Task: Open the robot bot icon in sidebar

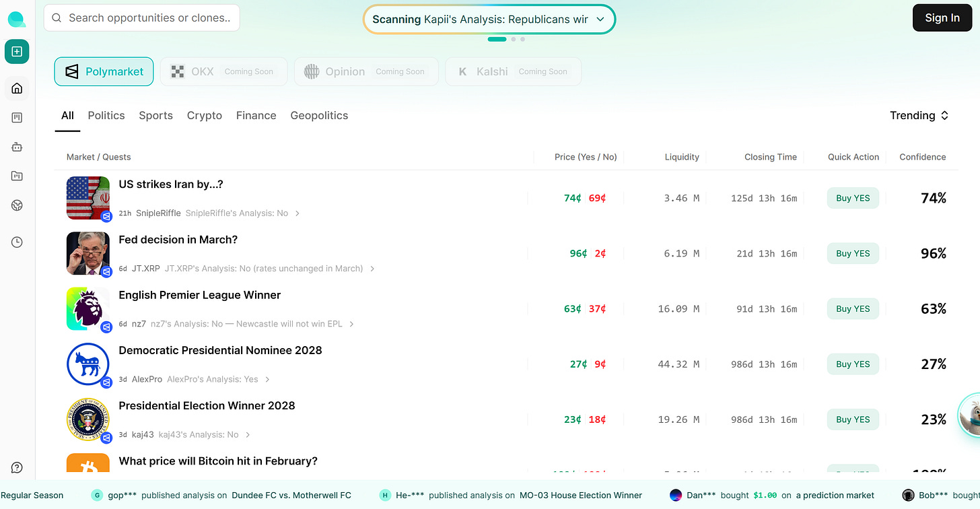Action: pos(17,147)
